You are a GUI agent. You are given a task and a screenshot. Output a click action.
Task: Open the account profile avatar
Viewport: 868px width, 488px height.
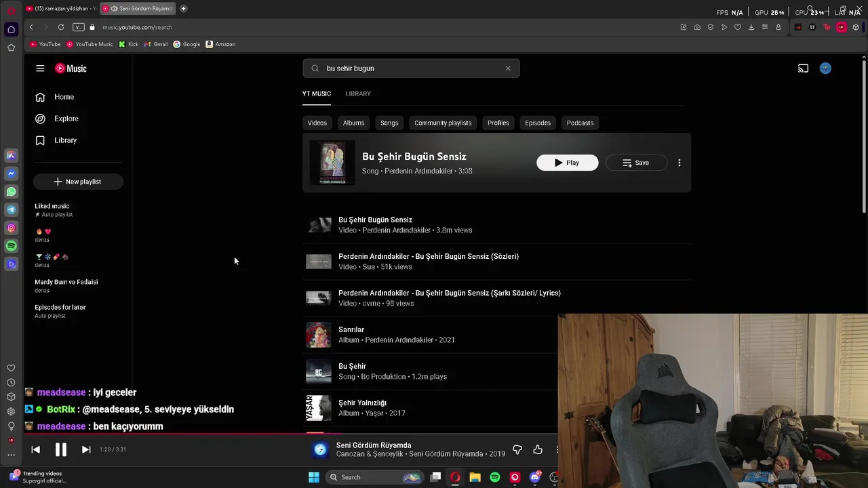(x=825, y=68)
